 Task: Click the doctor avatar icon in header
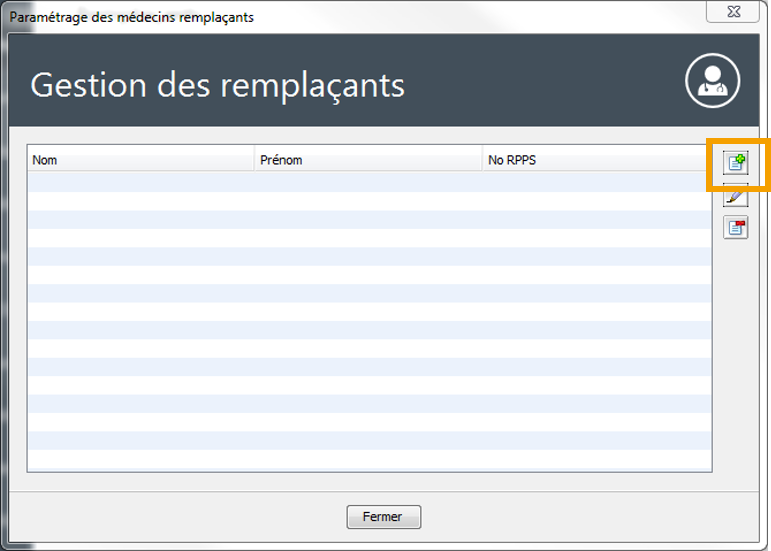[x=712, y=81]
